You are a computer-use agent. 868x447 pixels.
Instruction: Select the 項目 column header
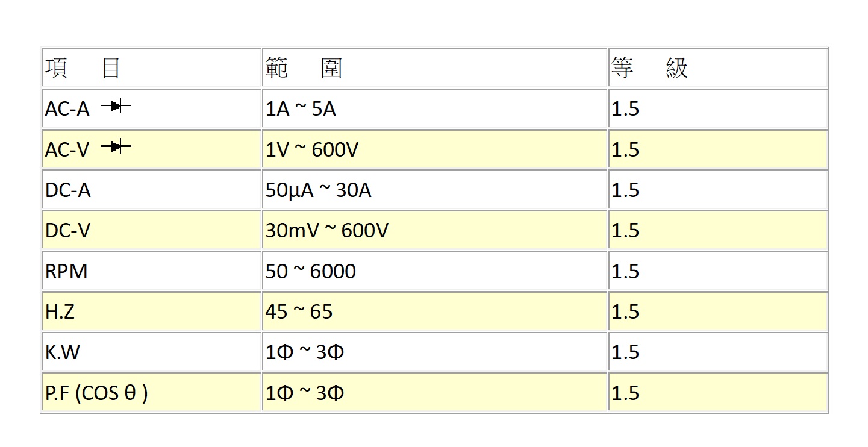[x=152, y=68]
